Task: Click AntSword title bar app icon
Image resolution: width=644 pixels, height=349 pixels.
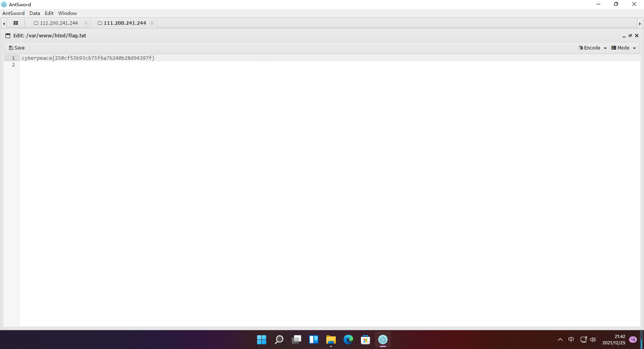Action: [x=4, y=4]
